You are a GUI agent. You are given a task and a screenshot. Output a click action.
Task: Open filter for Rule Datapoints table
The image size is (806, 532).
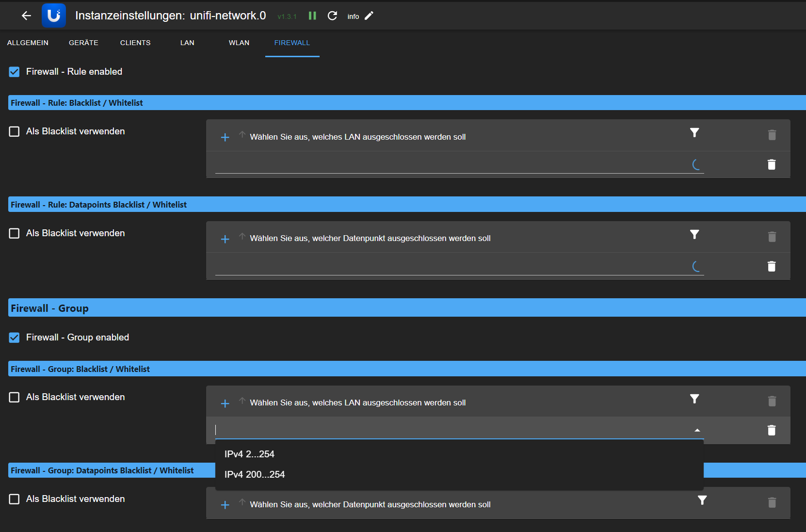click(x=694, y=235)
